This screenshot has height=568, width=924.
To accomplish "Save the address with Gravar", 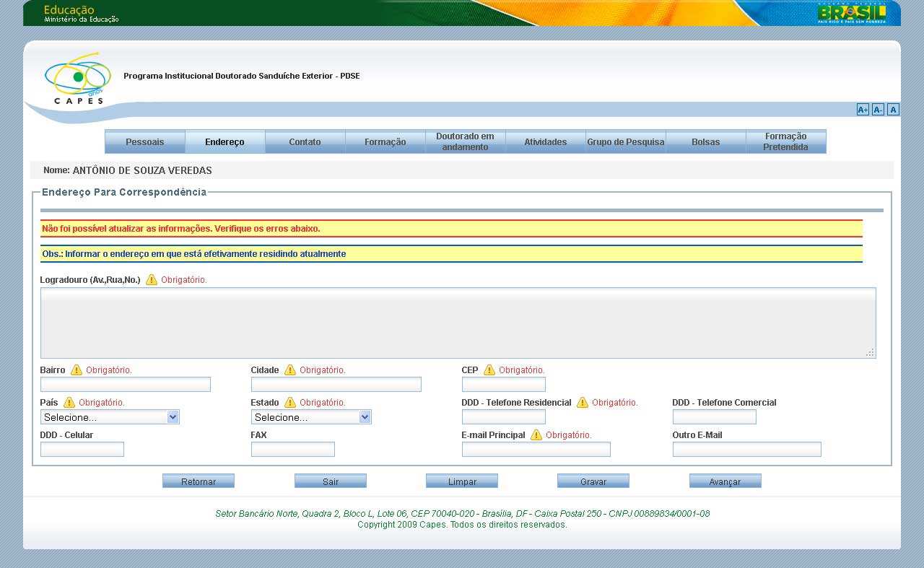I will (x=593, y=481).
